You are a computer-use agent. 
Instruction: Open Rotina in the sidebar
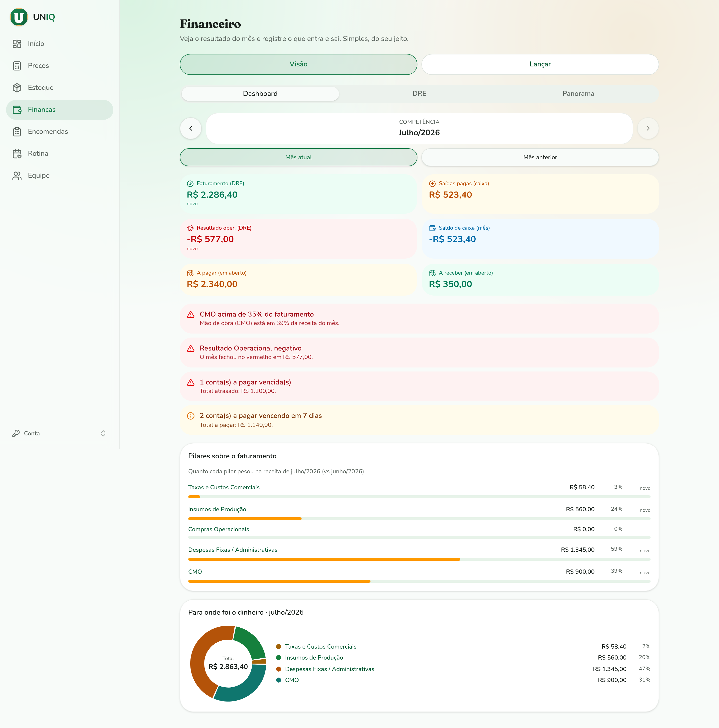59,154
